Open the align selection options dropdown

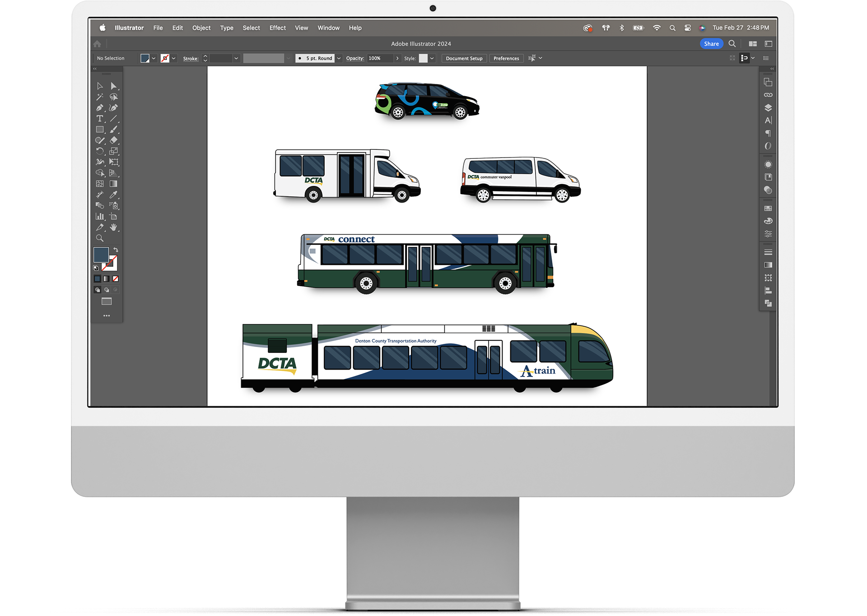[540, 58]
